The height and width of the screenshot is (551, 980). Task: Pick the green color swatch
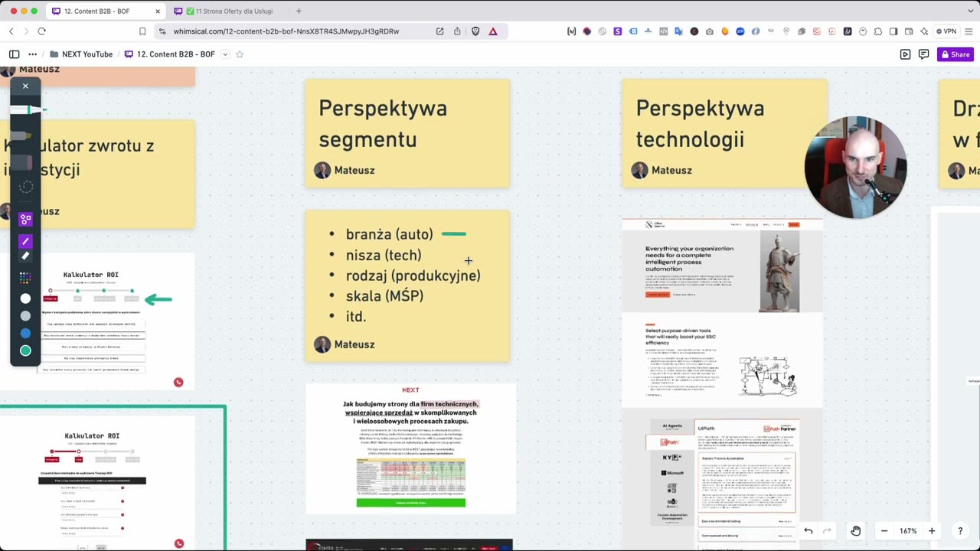click(x=25, y=350)
